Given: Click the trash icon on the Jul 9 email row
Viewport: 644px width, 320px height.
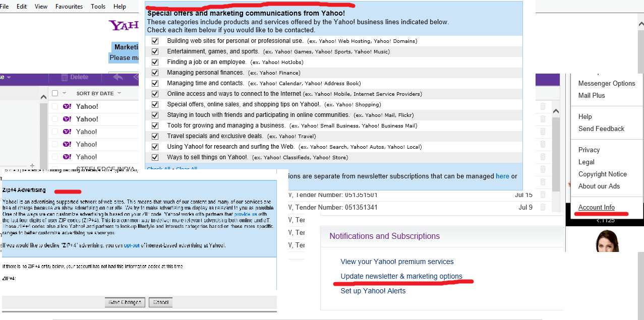Looking at the screenshot, I should click(x=543, y=207).
